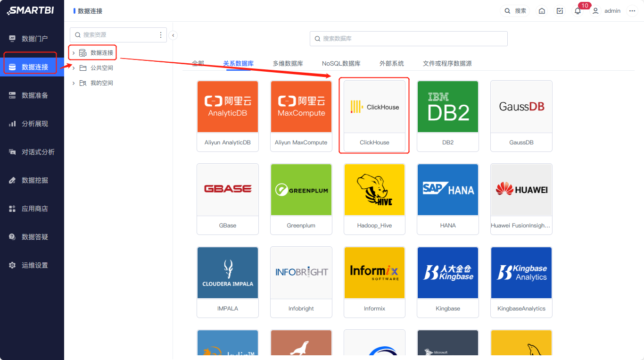Select the Informix database card
The image size is (644, 360).
pyautogui.click(x=375, y=282)
